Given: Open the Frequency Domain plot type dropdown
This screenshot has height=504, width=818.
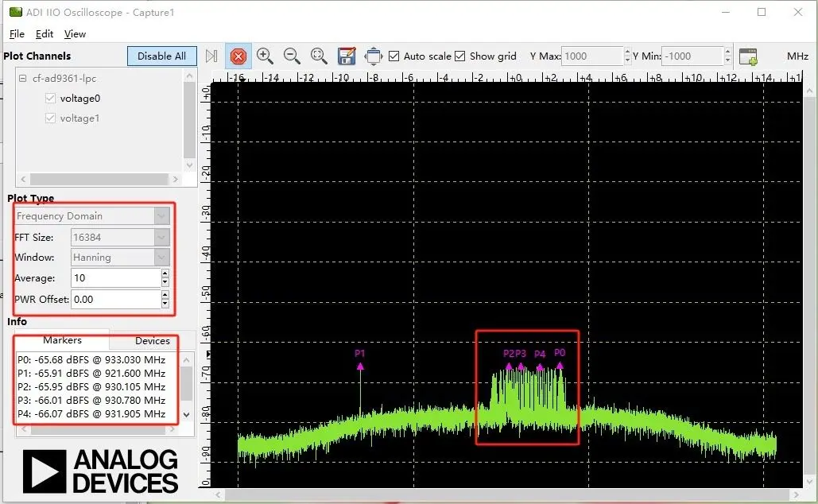Looking at the screenshot, I should click(x=93, y=216).
